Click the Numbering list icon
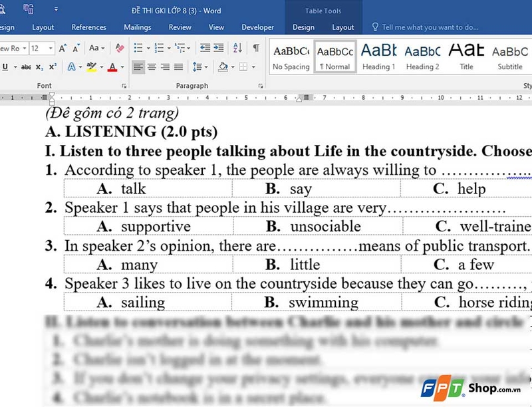Viewport: 532px width, 407px height. (x=159, y=48)
